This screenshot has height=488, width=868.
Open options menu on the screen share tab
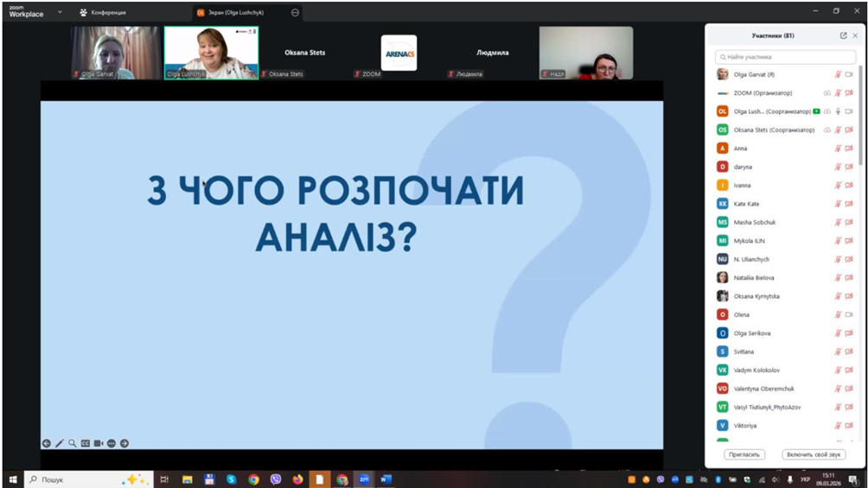[296, 13]
